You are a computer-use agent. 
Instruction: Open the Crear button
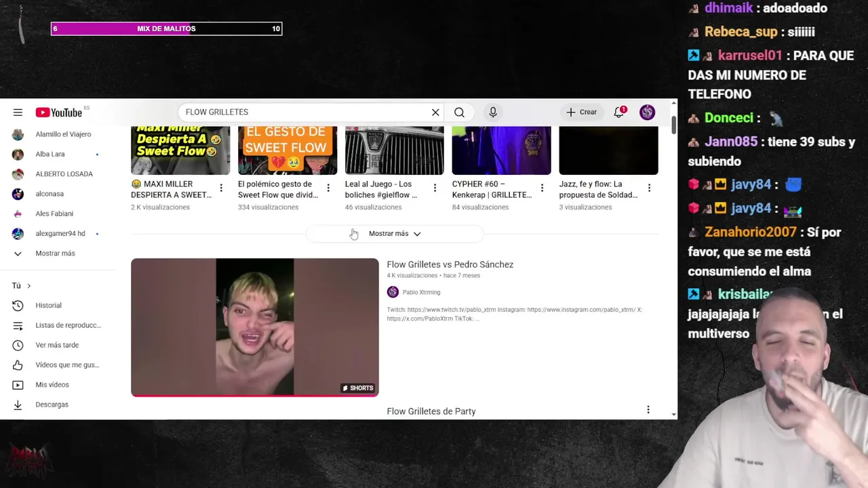click(x=582, y=113)
